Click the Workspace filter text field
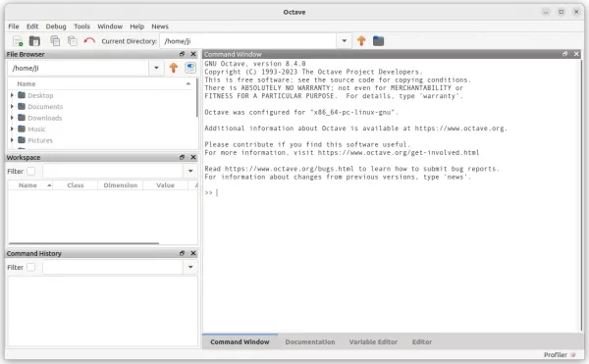The width and height of the screenshot is (589, 364). pos(113,171)
